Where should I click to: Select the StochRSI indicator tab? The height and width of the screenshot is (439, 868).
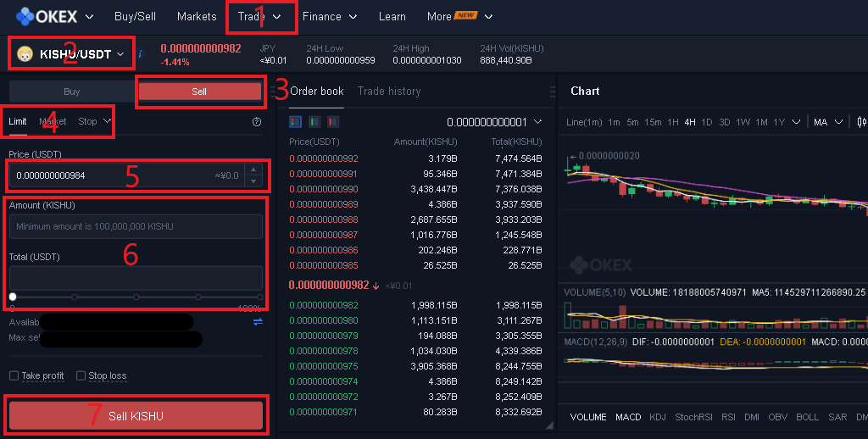[x=693, y=417]
